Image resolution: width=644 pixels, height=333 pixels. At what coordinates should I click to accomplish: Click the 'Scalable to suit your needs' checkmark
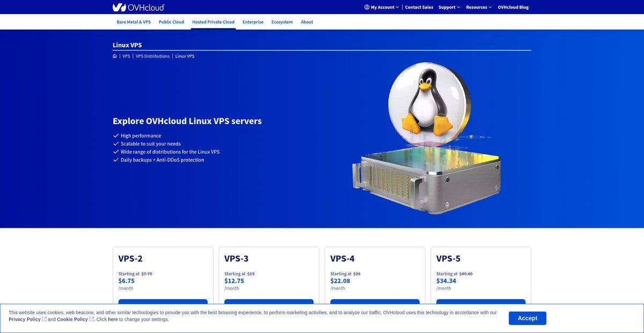pyautogui.click(x=115, y=144)
